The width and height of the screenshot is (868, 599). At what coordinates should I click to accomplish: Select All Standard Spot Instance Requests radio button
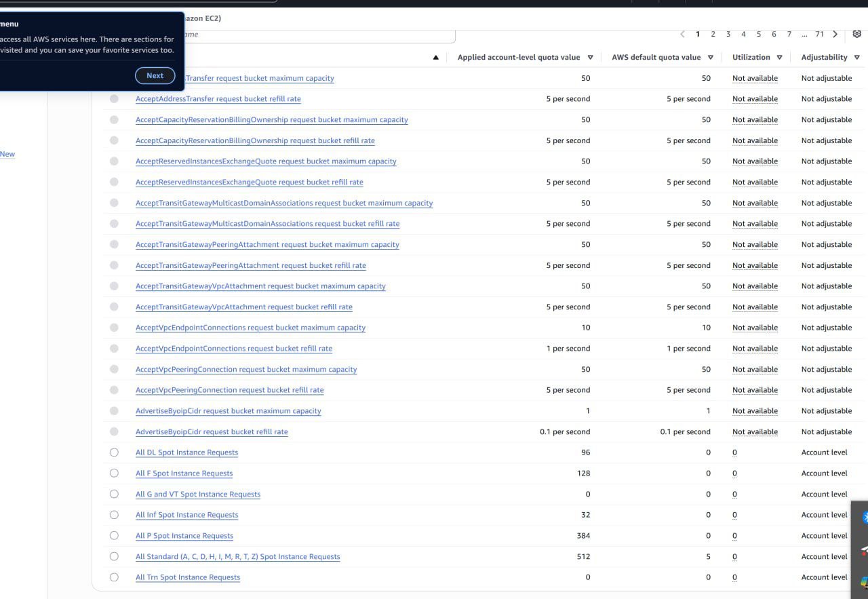pos(114,556)
